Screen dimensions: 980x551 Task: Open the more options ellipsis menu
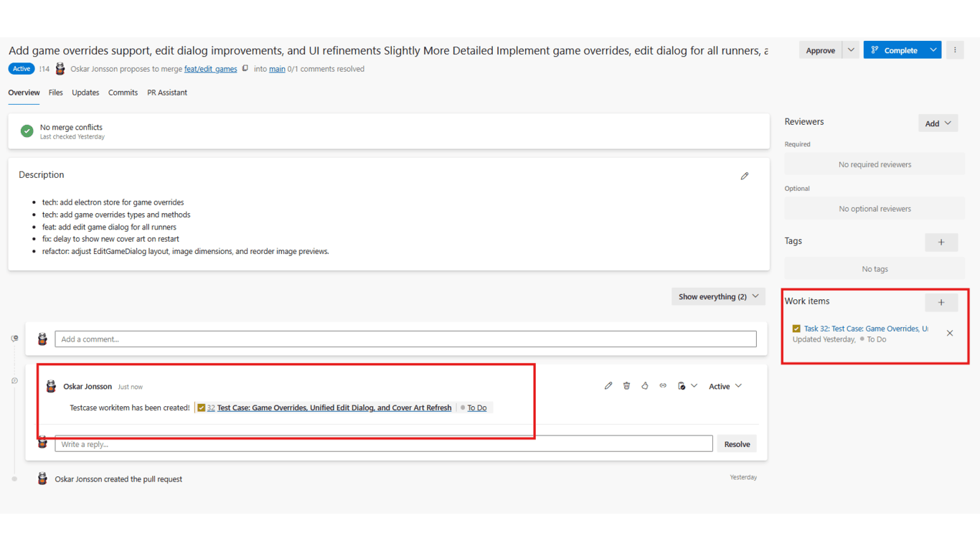click(954, 50)
